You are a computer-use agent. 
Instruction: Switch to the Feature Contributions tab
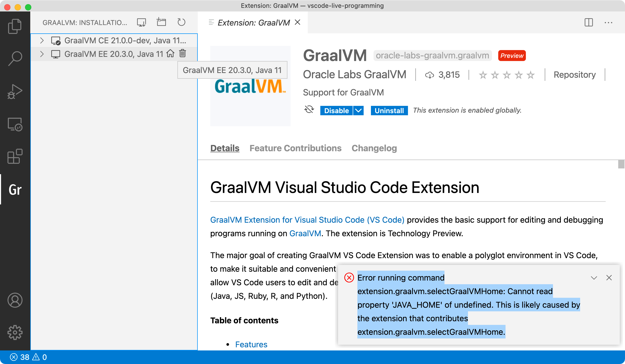click(296, 148)
